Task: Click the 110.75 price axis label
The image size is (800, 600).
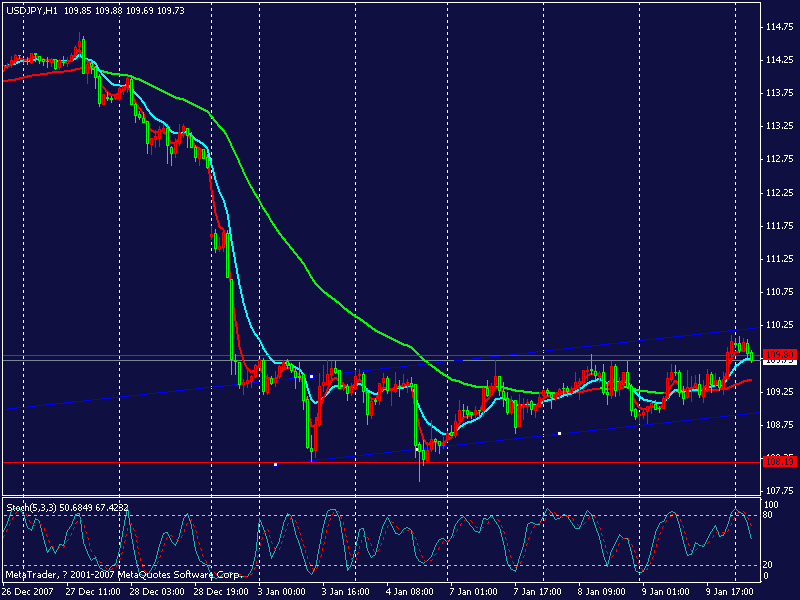Action: (780, 292)
